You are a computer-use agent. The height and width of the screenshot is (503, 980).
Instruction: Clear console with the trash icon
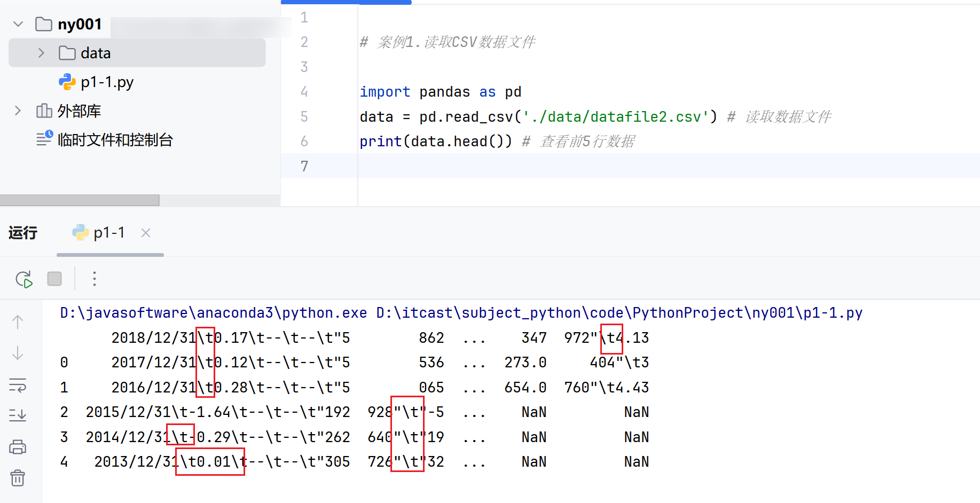click(18, 478)
